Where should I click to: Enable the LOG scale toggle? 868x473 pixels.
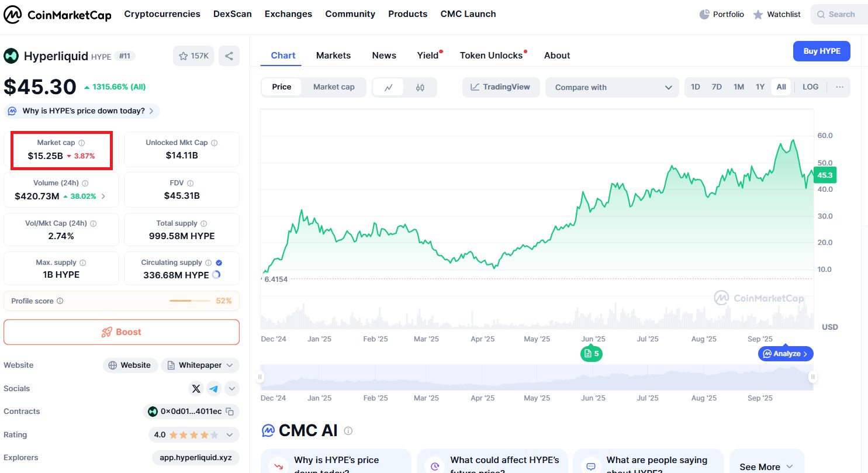pyautogui.click(x=810, y=87)
